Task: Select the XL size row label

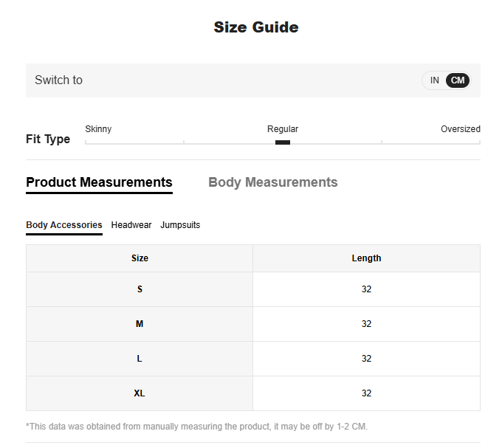Action: (x=140, y=393)
